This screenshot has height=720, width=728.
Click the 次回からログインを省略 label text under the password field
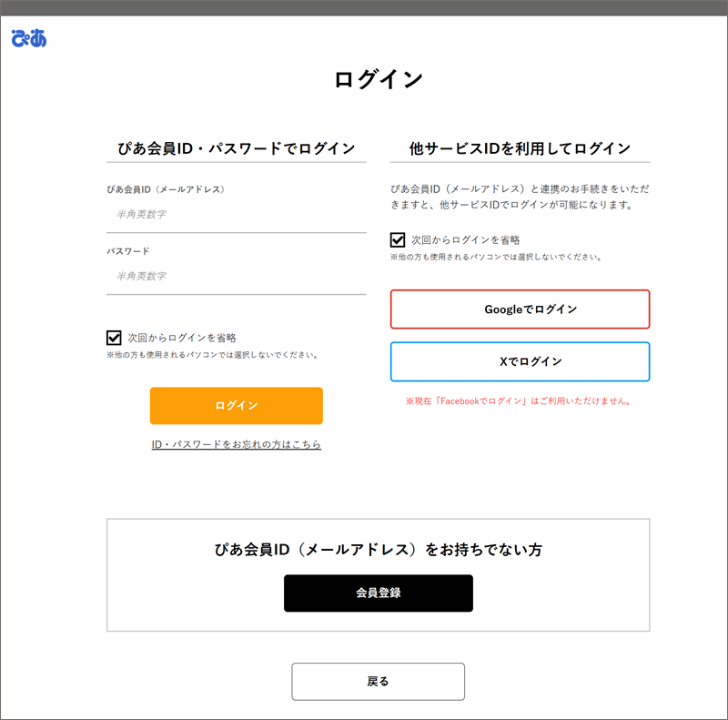(182, 338)
